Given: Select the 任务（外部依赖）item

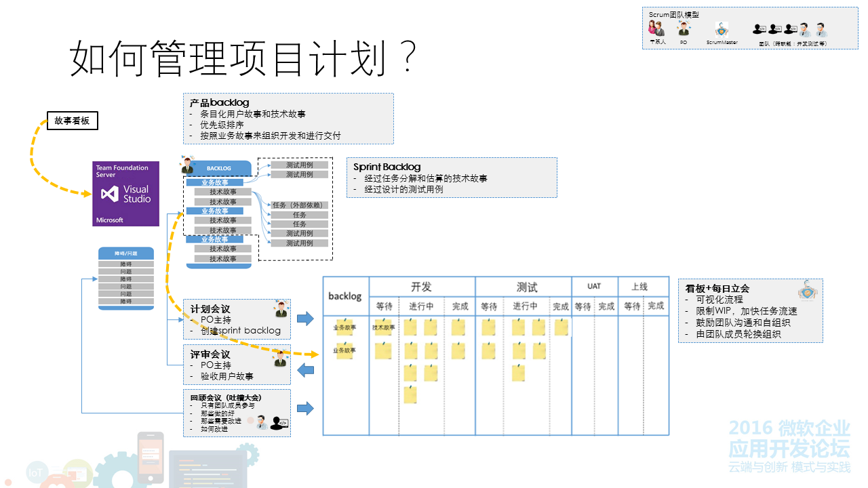Looking at the screenshot, I should click(300, 205).
